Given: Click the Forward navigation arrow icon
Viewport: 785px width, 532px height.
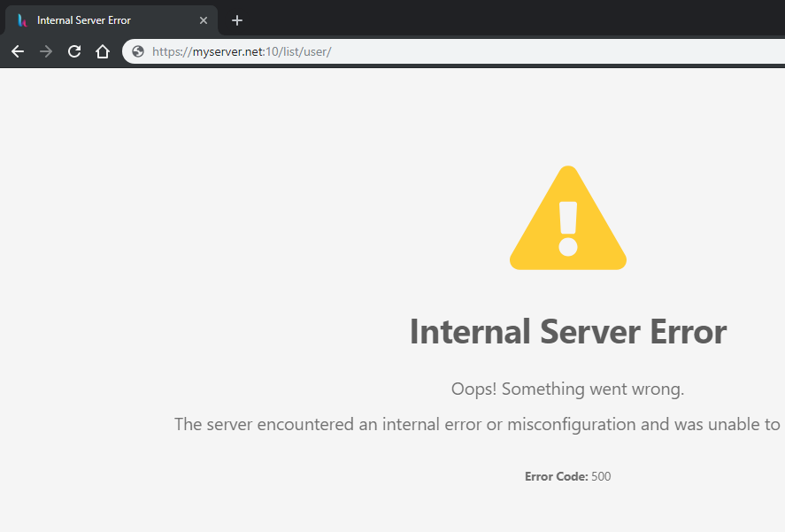Looking at the screenshot, I should 46,51.
